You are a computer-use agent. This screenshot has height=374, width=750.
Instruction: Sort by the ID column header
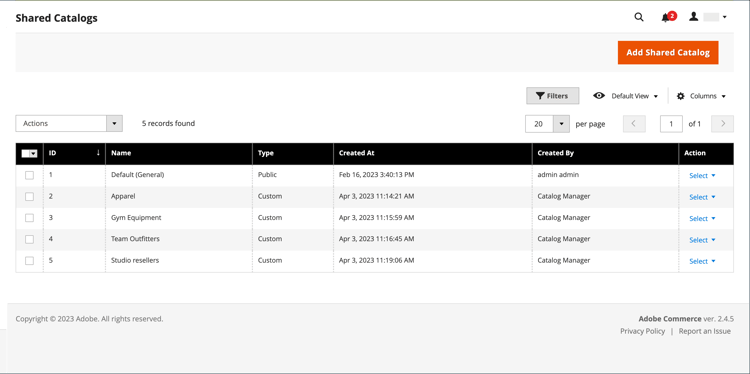pyautogui.click(x=75, y=153)
